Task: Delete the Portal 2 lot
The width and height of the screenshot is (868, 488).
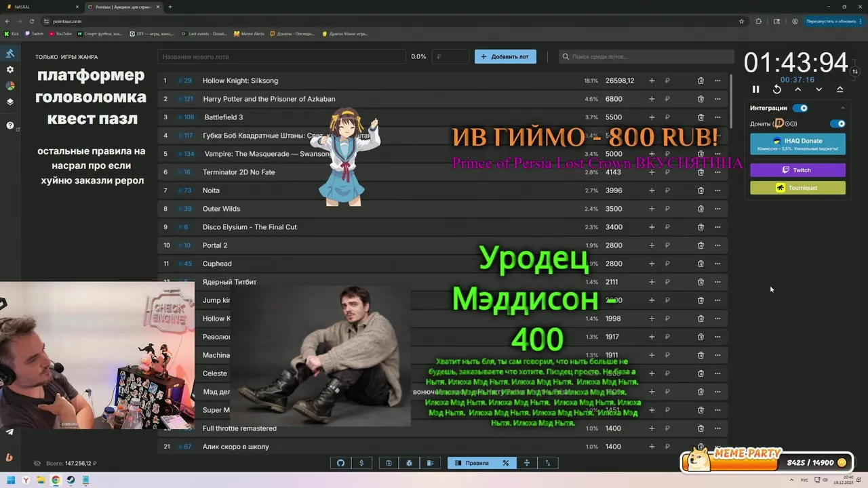Action: click(x=701, y=245)
